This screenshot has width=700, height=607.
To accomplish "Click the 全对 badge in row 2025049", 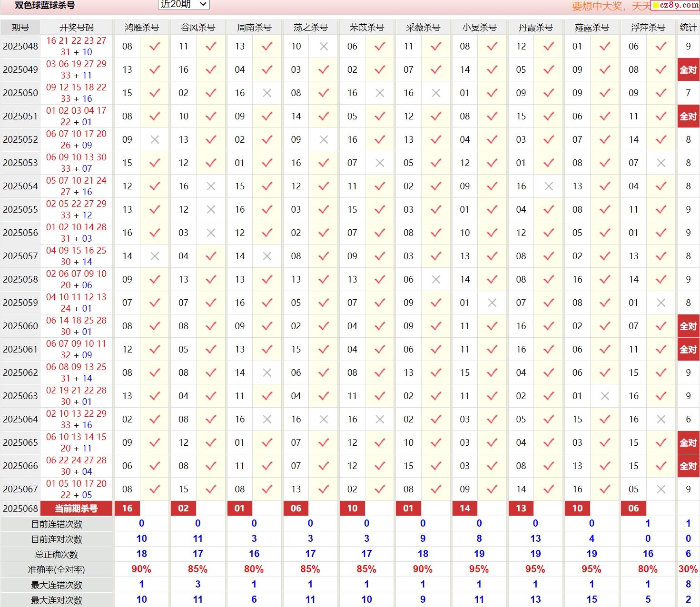I will pos(688,69).
